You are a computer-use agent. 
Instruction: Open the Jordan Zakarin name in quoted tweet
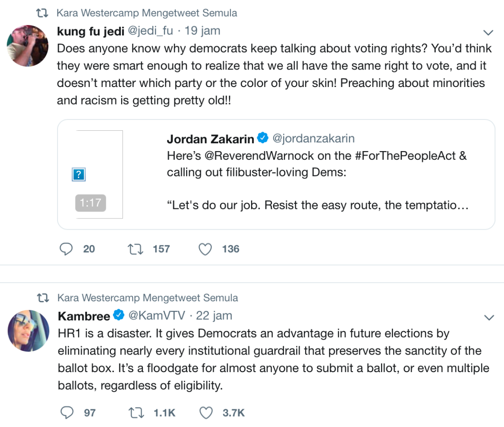[210, 139]
